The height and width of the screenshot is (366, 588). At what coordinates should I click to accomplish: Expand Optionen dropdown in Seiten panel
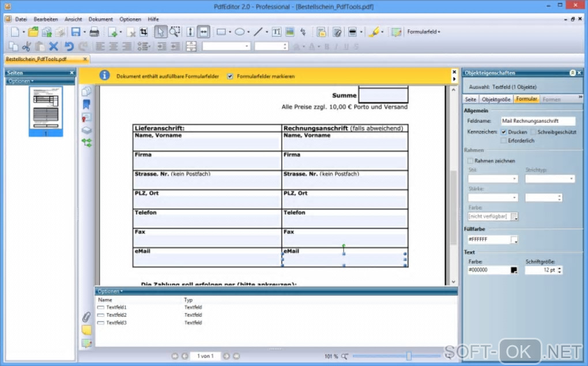coord(20,81)
